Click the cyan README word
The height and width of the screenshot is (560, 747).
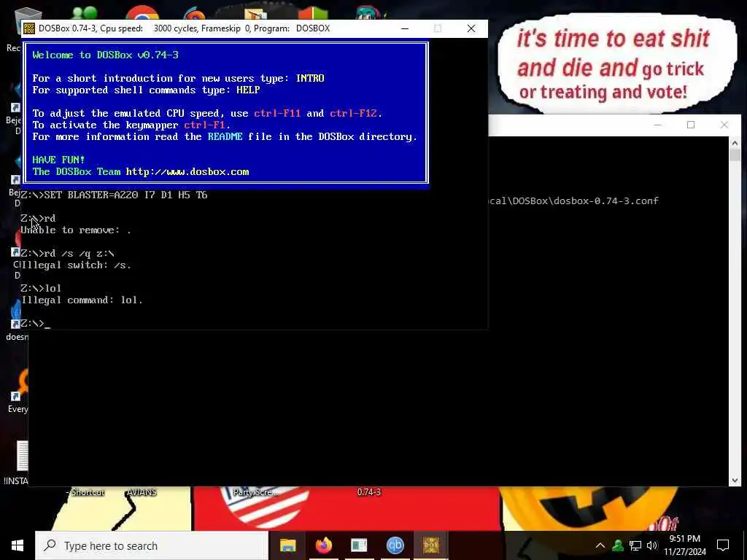225,136
